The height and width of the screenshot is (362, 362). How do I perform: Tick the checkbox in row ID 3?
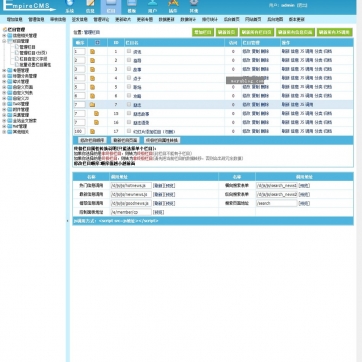pyautogui.click(x=129, y=69)
